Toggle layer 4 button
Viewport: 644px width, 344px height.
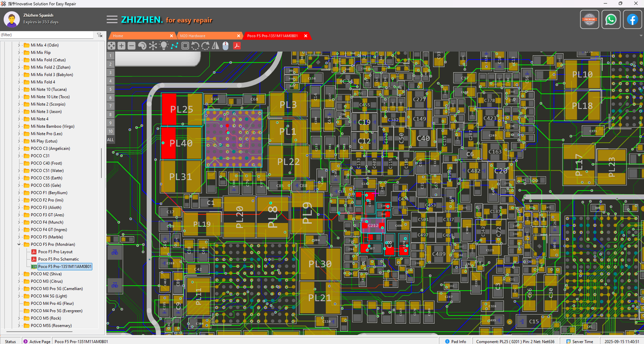pyautogui.click(x=110, y=81)
